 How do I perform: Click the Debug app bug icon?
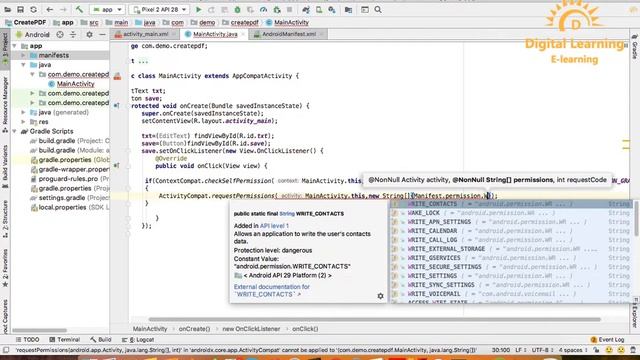(x=237, y=9)
